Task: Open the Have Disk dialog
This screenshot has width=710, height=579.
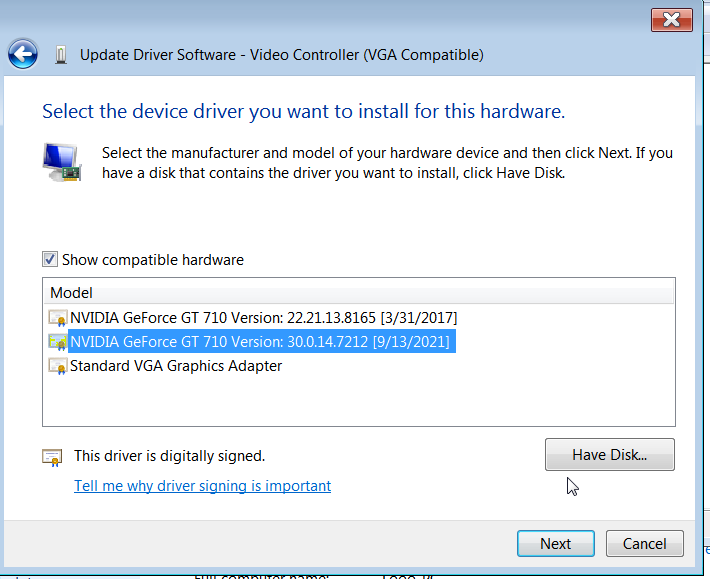Action: point(609,455)
